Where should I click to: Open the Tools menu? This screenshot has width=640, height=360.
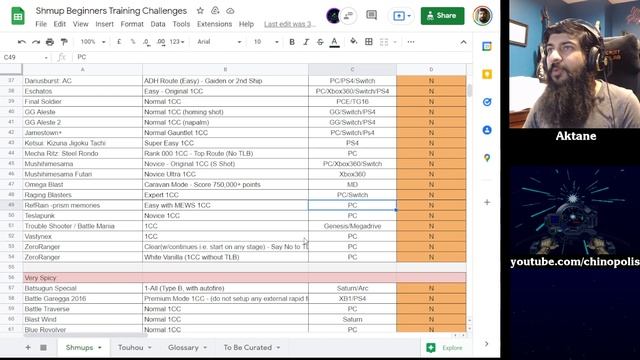click(x=181, y=24)
